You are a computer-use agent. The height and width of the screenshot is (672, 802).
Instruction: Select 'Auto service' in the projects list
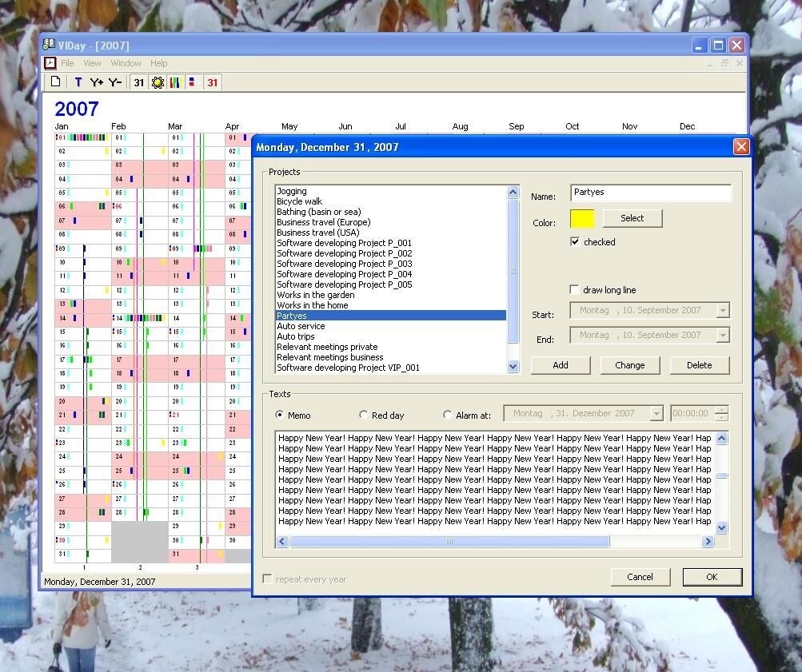point(301,326)
